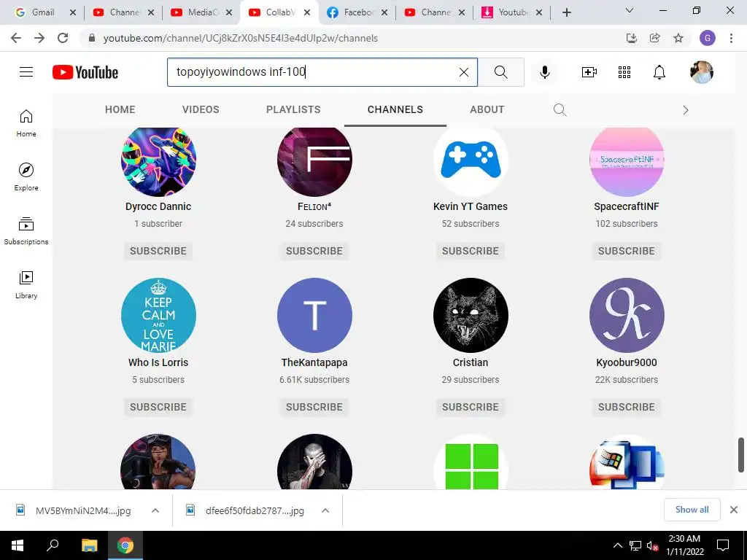Open a new browser tab
Viewport: 747px width, 560px height.
(x=566, y=12)
